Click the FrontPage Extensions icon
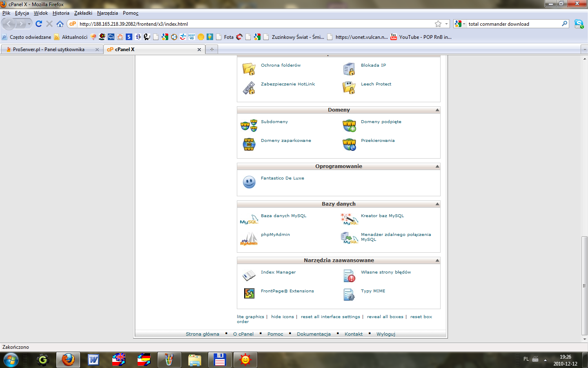This screenshot has width=588, height=368. [x=249, y=293]
